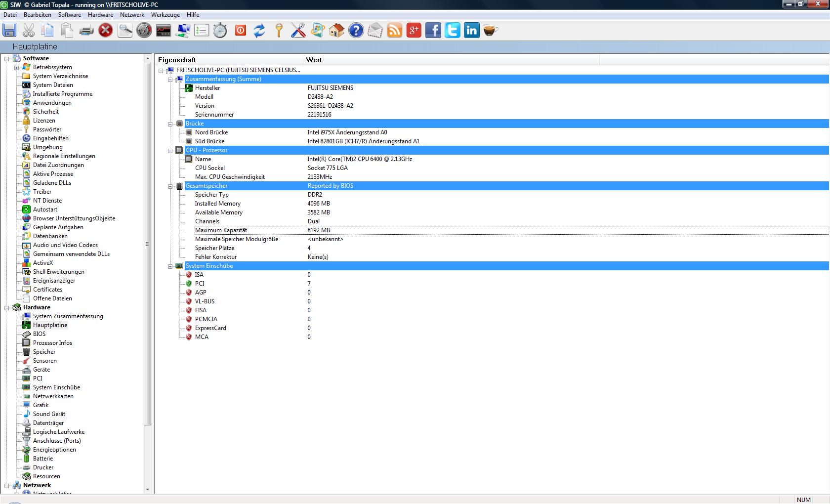Viewport: 830px width, 504px height.
Task: Select Passwörter in the tree
Action: (x=47, y=129)
